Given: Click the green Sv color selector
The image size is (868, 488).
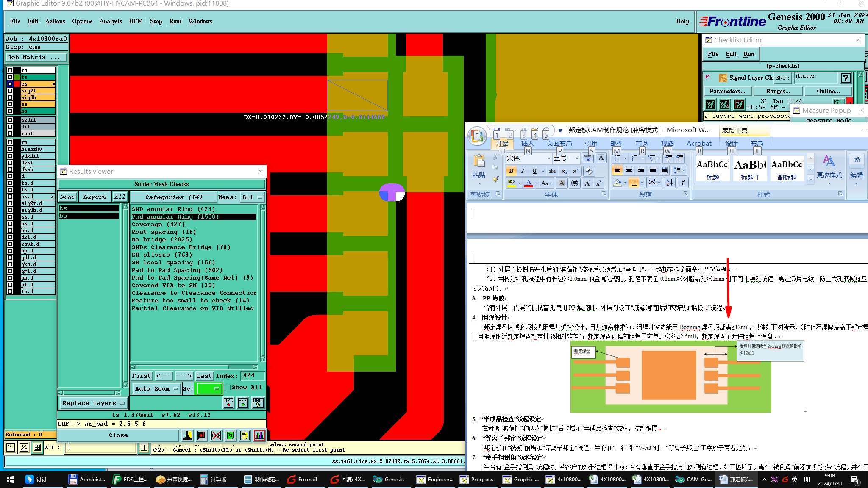Looking at the screenshot, I should 209,388.
